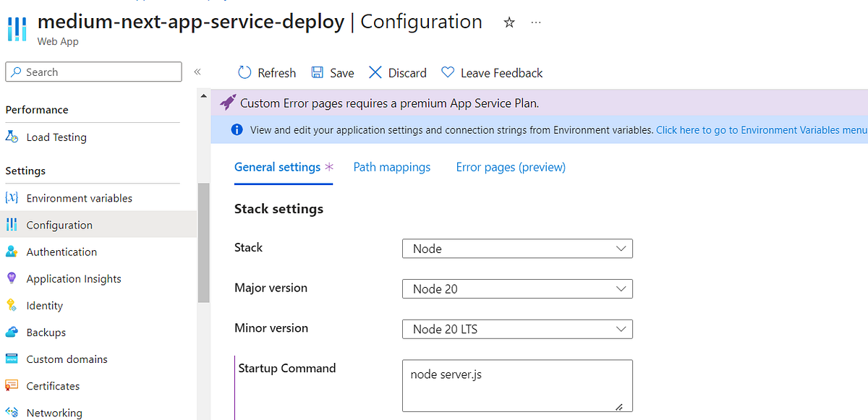The height and width of the screenshot is (420, 868).
Task: Click the Leave Feedback heart icon
Action: [x=448, y=72]
